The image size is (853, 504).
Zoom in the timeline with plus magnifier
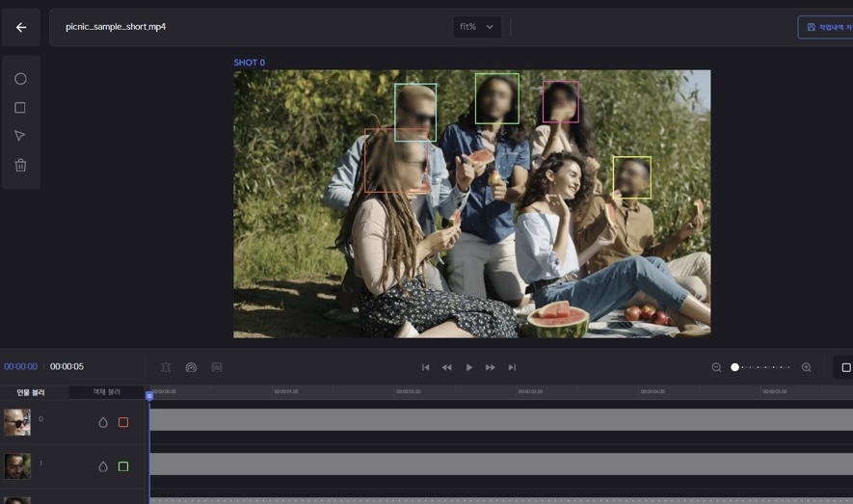(x=807, y=367)
